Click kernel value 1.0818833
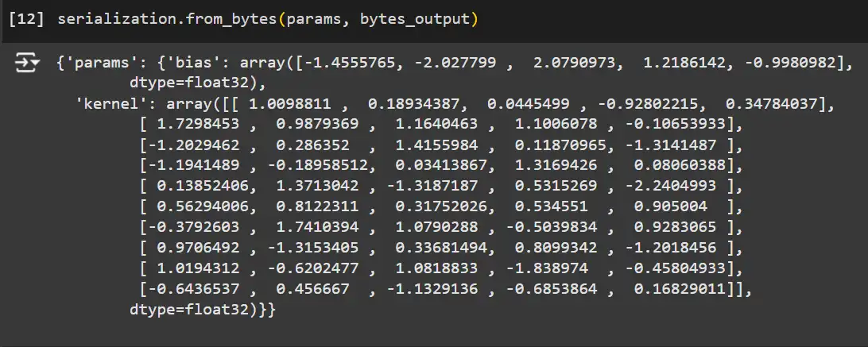The width and height of the screenshot is (868, 347). [x=436, y=268]
